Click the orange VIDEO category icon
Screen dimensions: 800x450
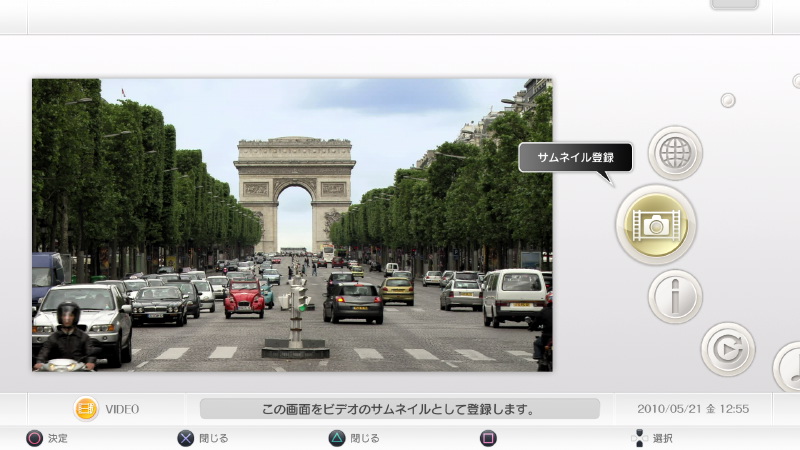pos(86,409)
